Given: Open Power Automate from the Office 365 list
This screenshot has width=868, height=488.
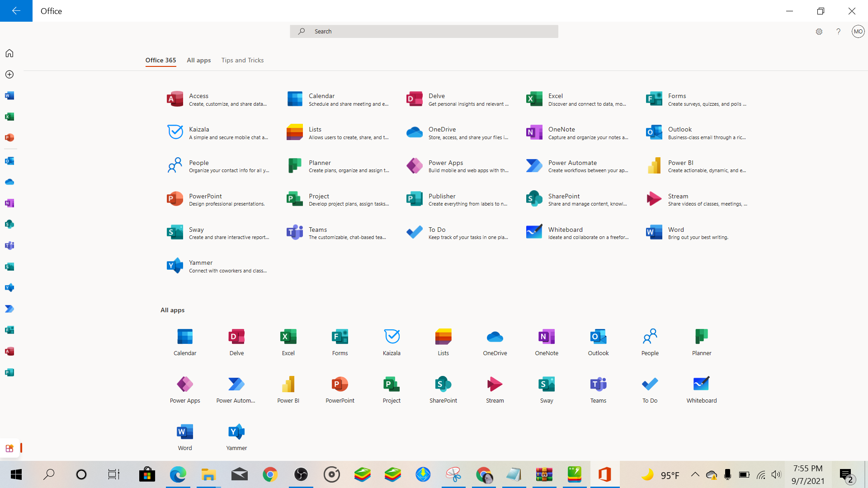Looking at the screenshot, I should (572, 163).
